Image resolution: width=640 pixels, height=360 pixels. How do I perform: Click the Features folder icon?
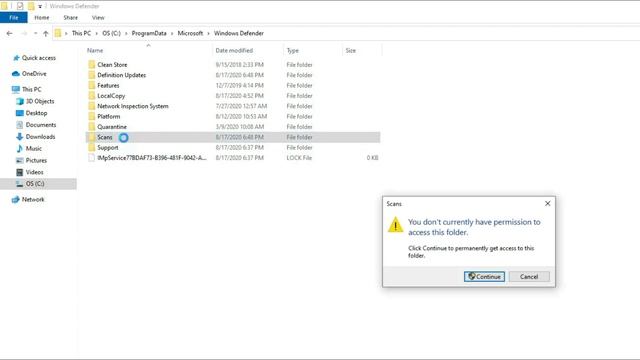(91, 85)
